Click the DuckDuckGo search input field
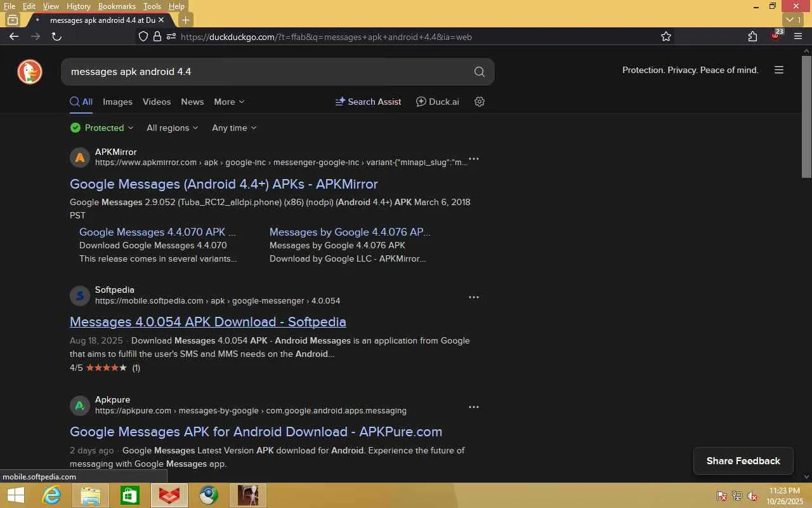The height and width of the screenshot is (508, 812). 268,72
